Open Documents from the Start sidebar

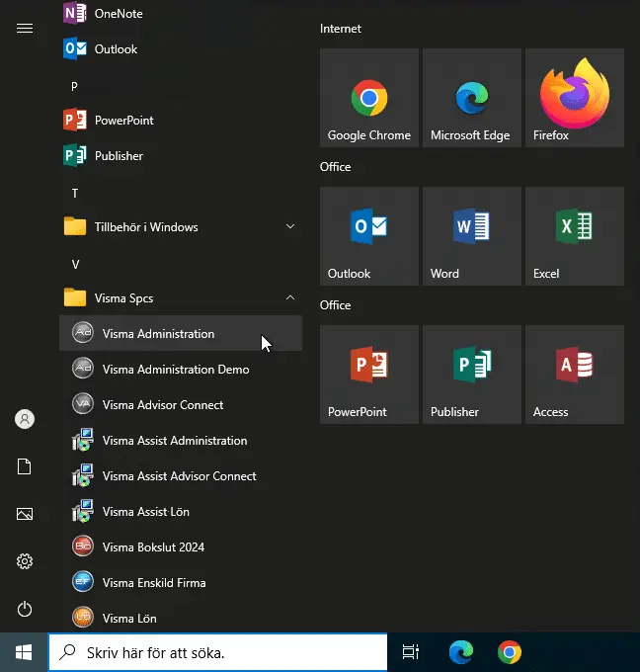(x=25, y=466)
